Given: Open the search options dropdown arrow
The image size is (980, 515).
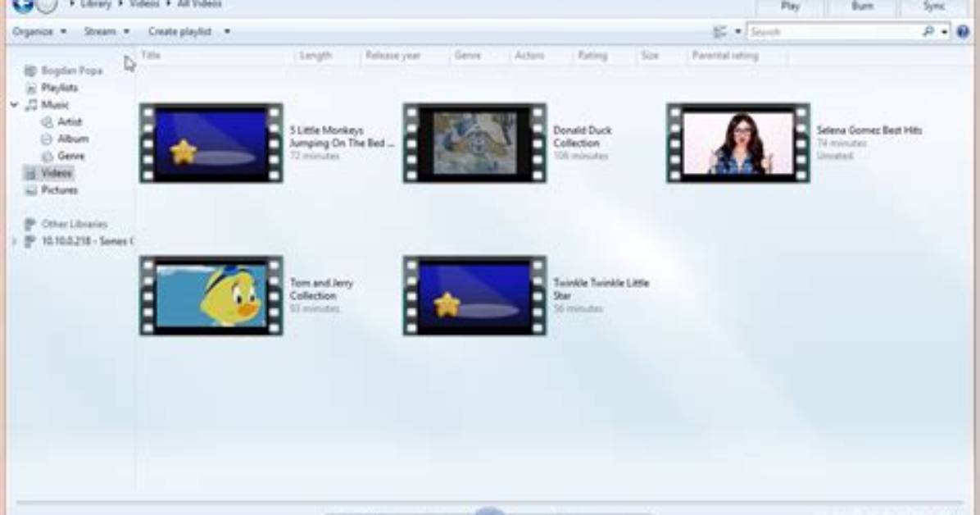Looking at the screenshot, I should pos(945,31).
